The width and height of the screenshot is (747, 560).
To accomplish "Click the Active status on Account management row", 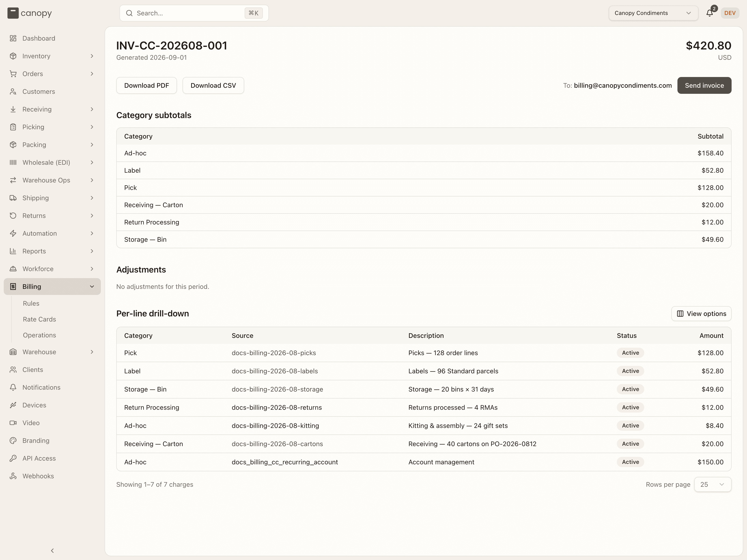I will pyautogui.click(x=631, y=462).
